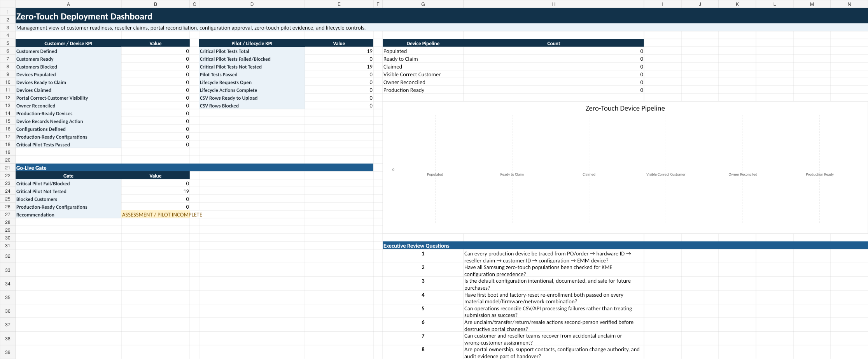
Task: Click the Critical Pilot Not Tested gate value
Action: (155, 191)
